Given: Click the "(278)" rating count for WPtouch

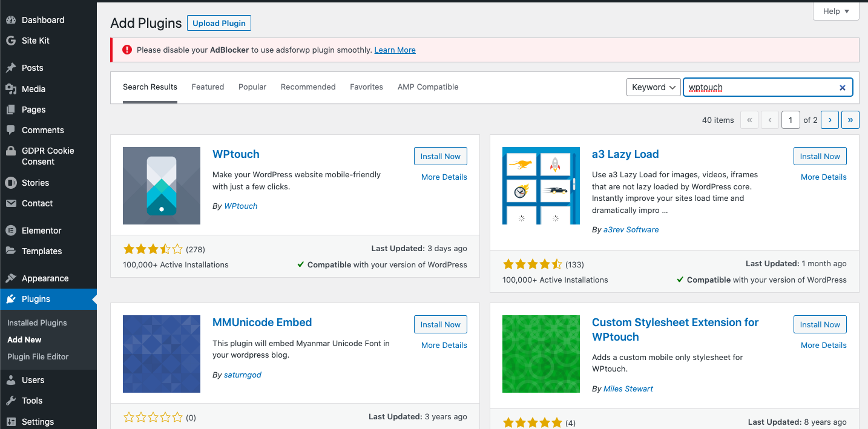Looking at the screenshot, I should [x=196, y=249].
